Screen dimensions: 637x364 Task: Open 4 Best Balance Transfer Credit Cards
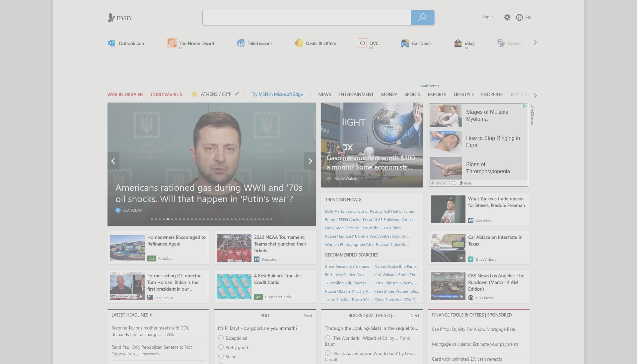[x=265, y=286]
